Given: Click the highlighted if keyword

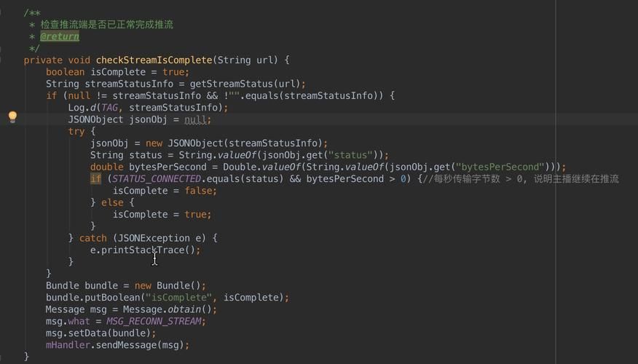Looking at the screenshot, I should (x=95, y=179).
